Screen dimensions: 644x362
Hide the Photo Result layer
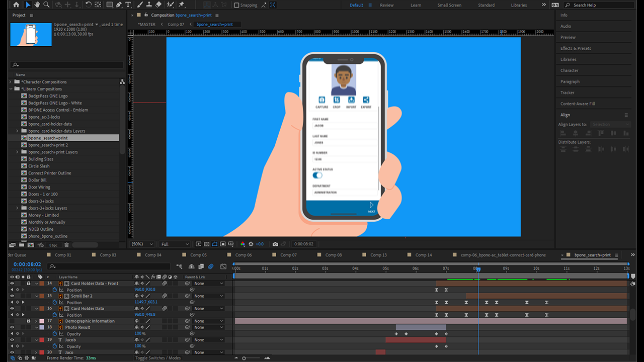pos(12,327)
